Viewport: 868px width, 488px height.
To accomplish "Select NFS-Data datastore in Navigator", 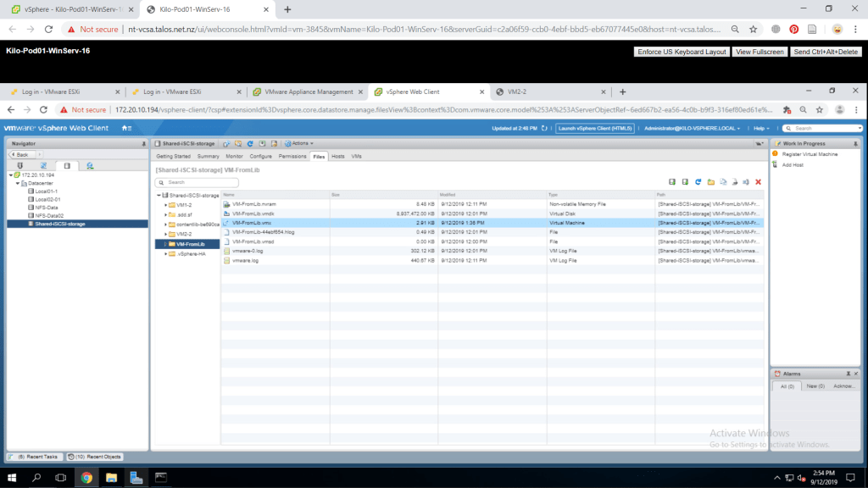I will 46,208.
